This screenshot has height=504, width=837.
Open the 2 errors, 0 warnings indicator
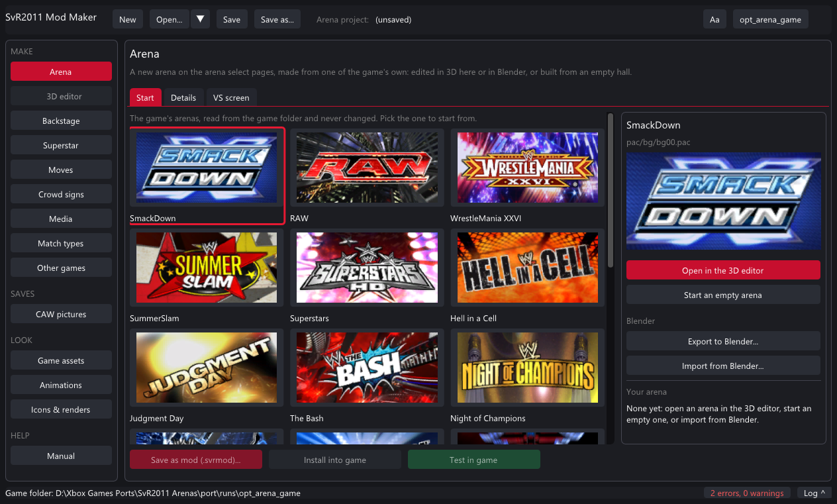pyautogui.click(x=747, y=493)
